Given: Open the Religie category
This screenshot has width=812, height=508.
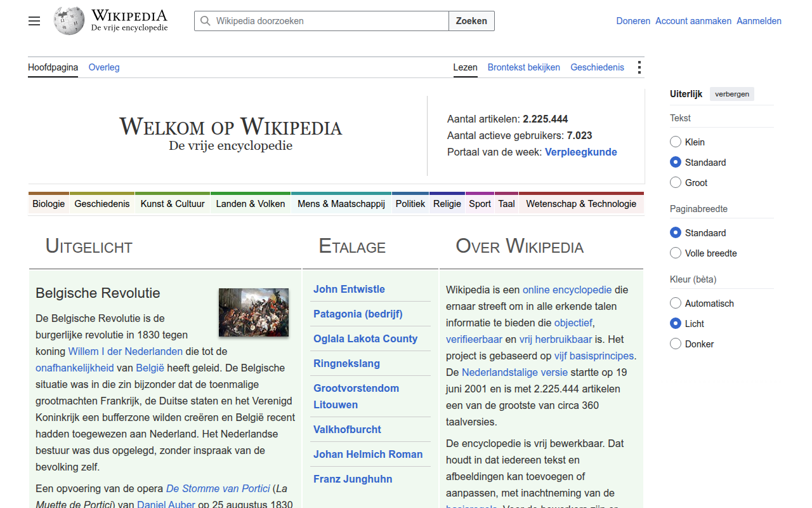Looking at the screenshot, I should click(447, 204).
